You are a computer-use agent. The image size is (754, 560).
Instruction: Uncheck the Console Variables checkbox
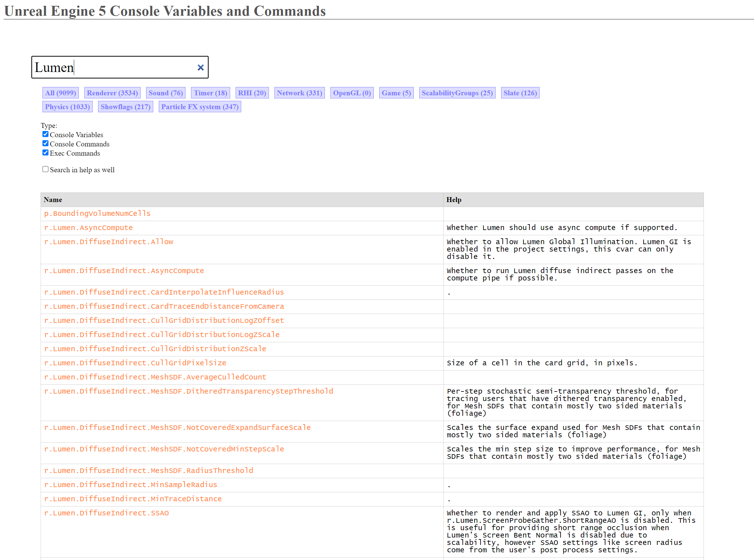pyautogui.click(x=45, y=134)
